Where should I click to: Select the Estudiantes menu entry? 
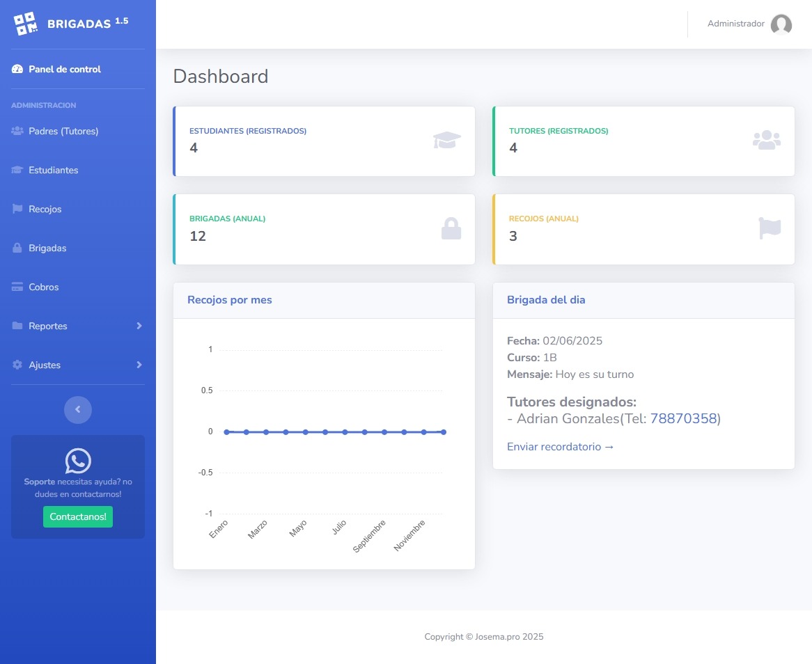(52, 170)
